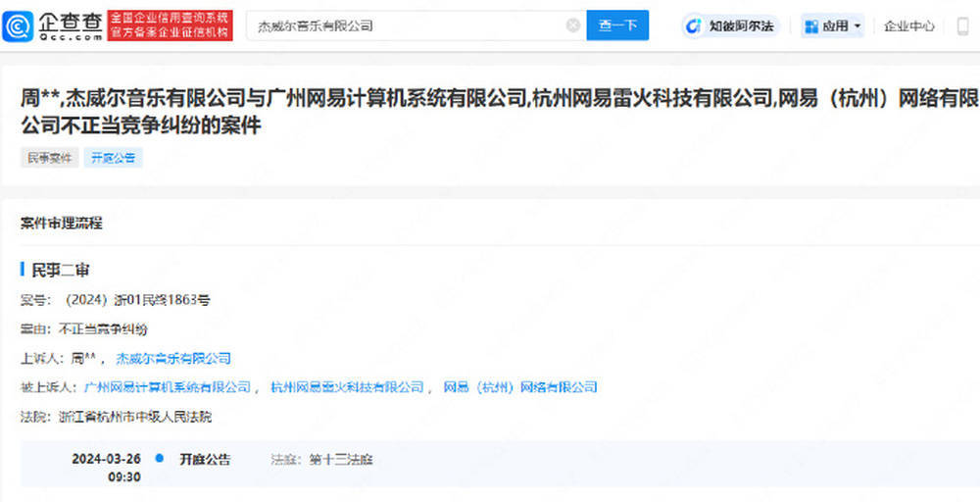
Task: Open 杭州网易雷火科技有限公司 link
Action: click(x=347, y=387)
